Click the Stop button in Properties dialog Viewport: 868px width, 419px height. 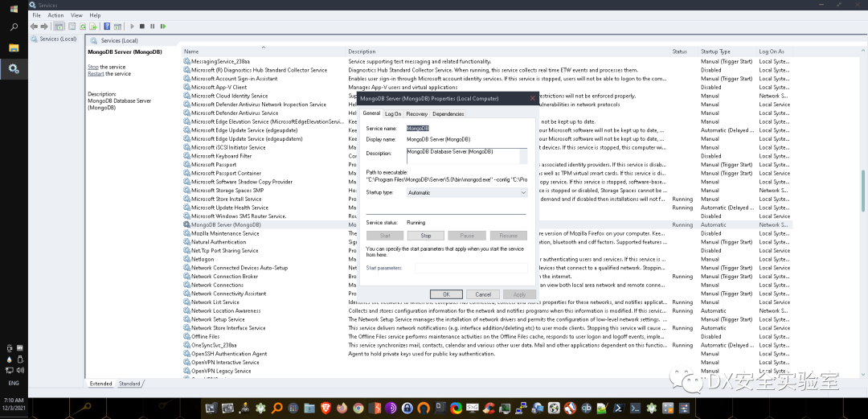426,236
